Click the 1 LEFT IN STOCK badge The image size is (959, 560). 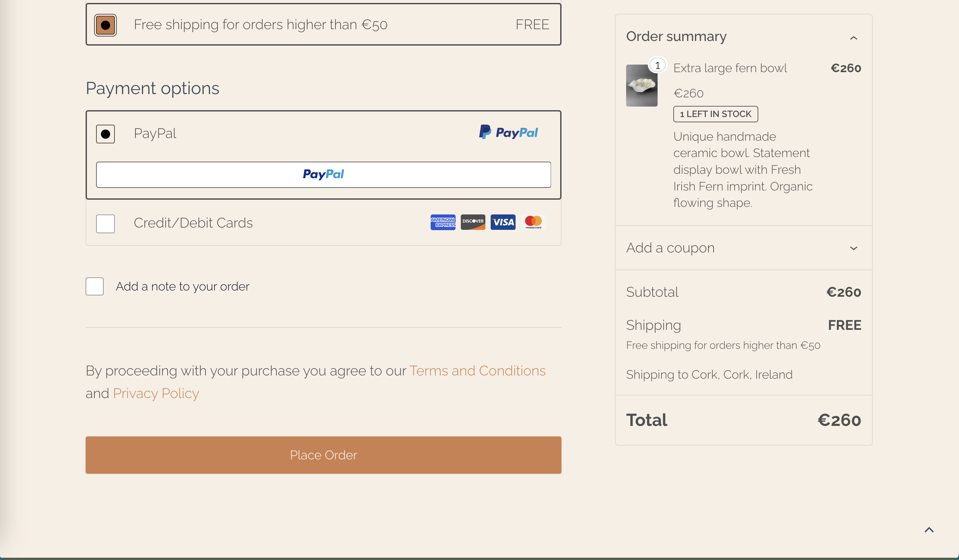(715, 114)
